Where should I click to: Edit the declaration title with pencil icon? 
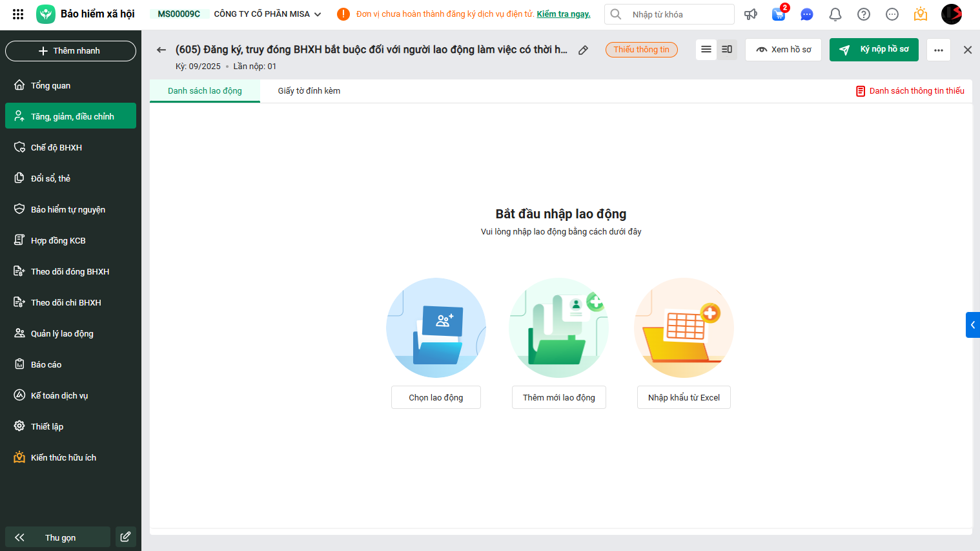pos(583,50)
